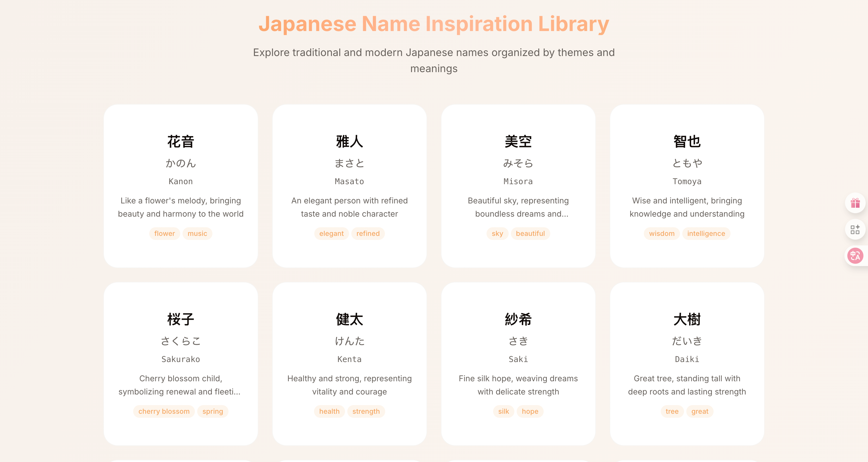Click the 'An elegant person' description
The height and width of the screenshot is (462, 868).
click(x=349, y=207)
